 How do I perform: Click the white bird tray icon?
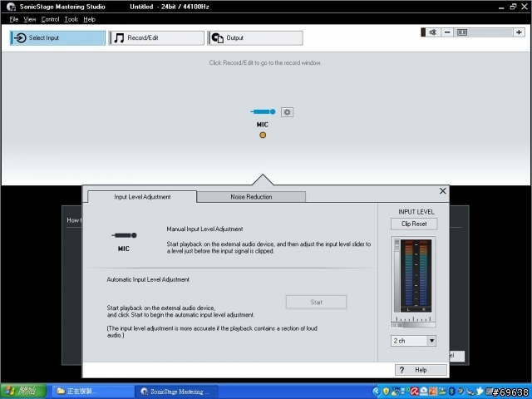[x=480, y=391]
